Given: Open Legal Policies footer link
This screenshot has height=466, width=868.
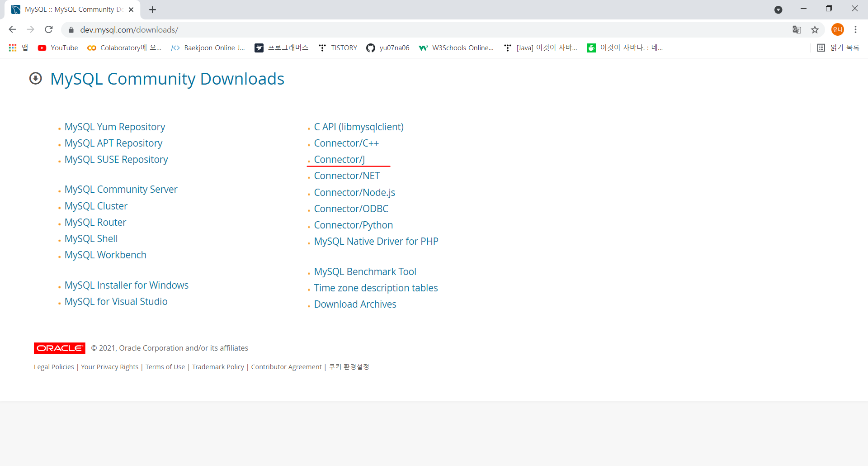Looking at the screenshot, I should point(54,367).
